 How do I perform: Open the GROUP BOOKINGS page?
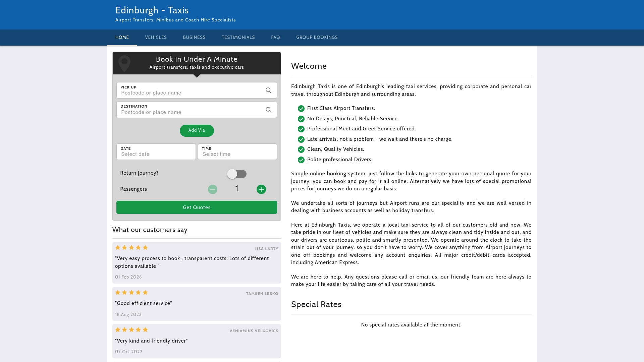pyautogui.click(x=317, y=37)
